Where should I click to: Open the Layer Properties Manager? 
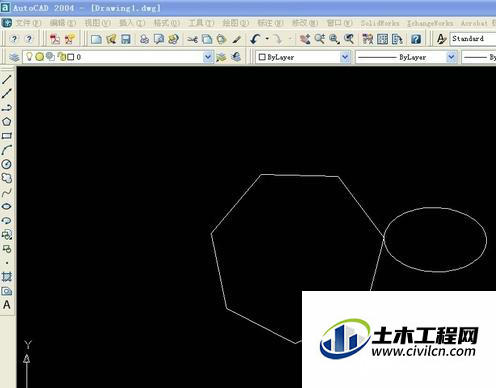click(14, 57)
